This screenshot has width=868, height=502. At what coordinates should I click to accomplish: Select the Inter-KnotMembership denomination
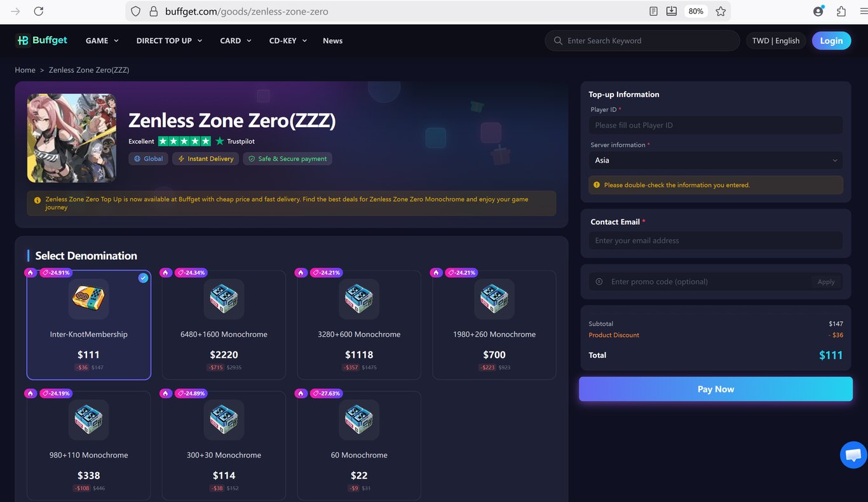pos(88,325)
